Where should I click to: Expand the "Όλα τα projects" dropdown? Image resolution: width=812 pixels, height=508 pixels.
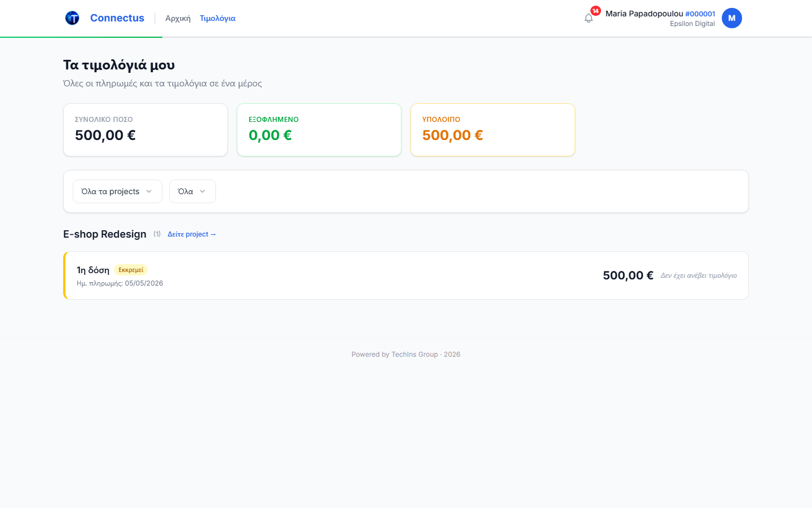[117, 191]
